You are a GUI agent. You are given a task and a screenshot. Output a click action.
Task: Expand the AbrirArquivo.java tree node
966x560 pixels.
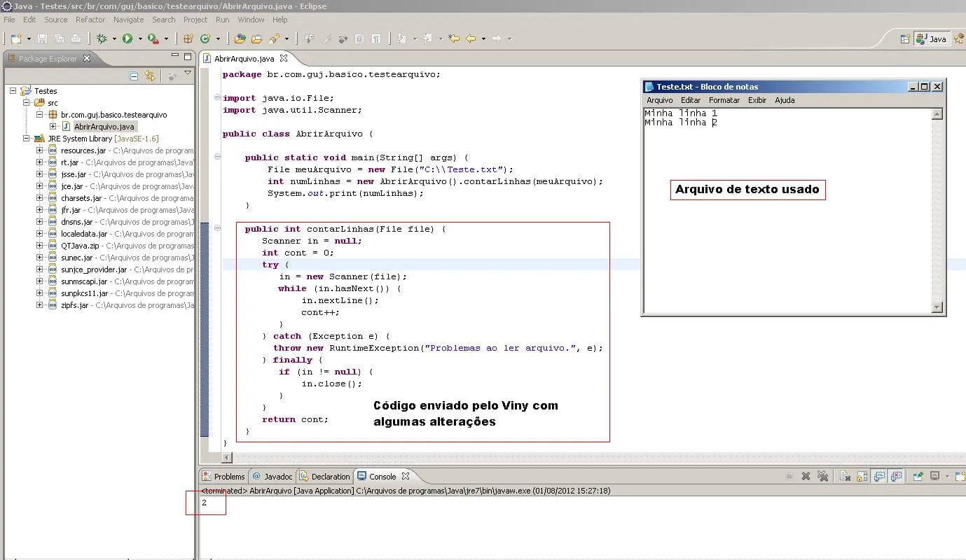pyautogui.click(x=53, y=127)
